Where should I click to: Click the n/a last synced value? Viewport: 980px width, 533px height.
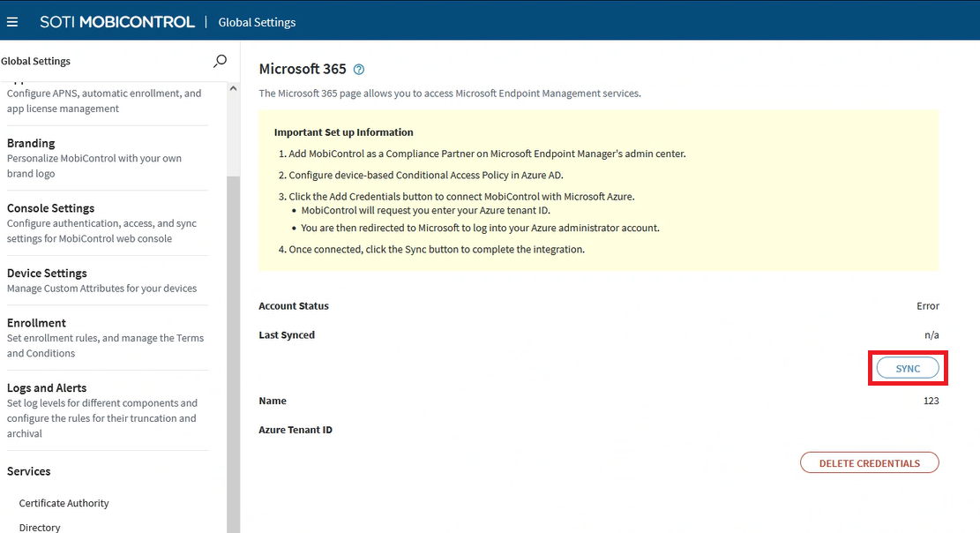pos(931,334)
